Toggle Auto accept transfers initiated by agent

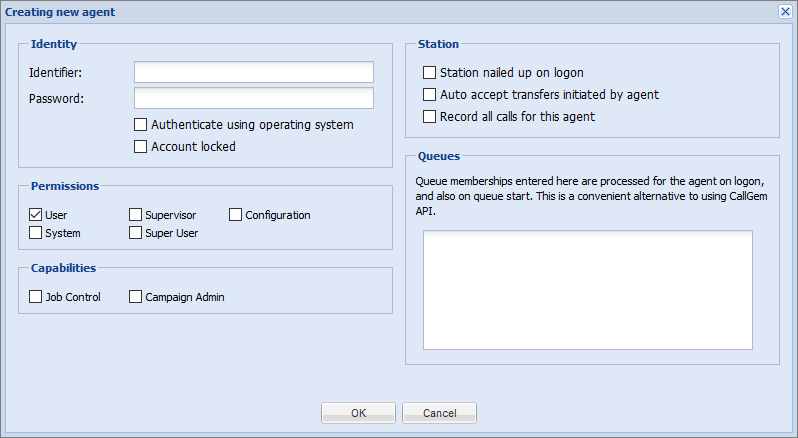(x=430, y=95)
